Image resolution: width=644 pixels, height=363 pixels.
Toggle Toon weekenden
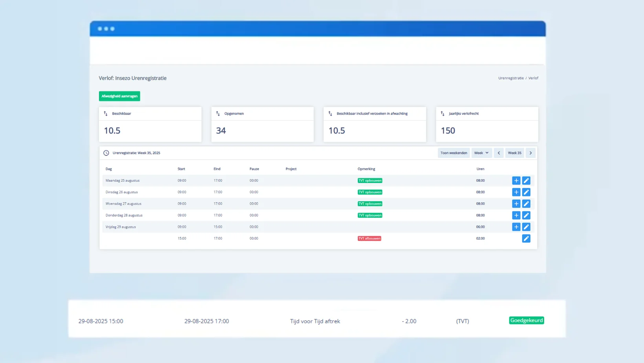(x=454, y=153)
